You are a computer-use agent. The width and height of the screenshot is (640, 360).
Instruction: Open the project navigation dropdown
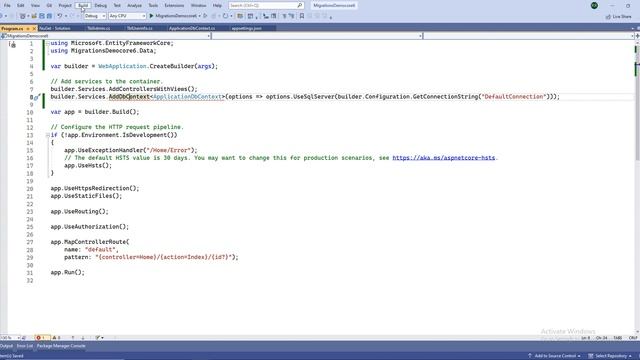point(105,36)
